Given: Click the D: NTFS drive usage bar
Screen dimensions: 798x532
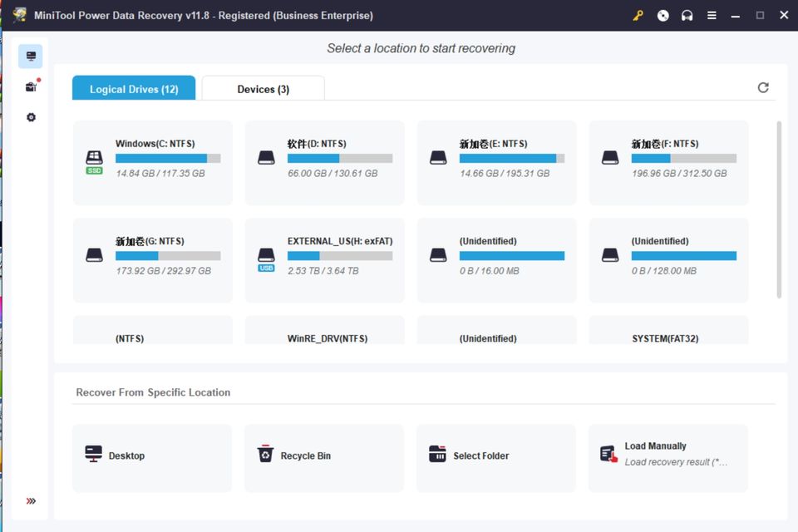Looking at the screenshot, I should coord(339,158).
